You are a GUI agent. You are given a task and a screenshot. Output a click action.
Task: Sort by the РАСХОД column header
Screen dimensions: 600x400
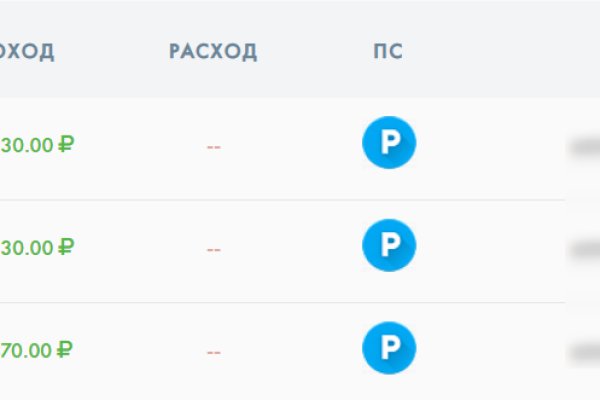(213, 52)
